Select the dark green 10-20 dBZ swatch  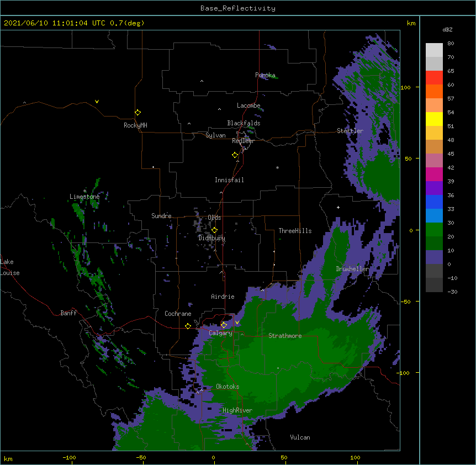pos(434,244)
